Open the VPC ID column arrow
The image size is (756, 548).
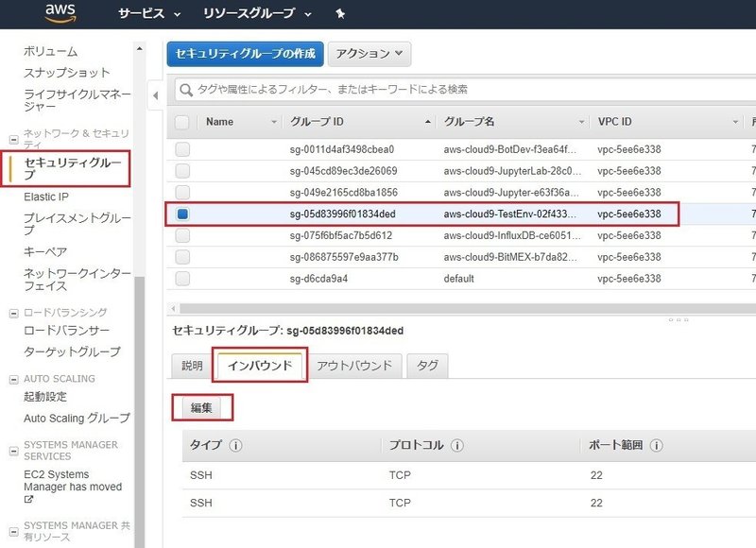(x=735, y=123)
